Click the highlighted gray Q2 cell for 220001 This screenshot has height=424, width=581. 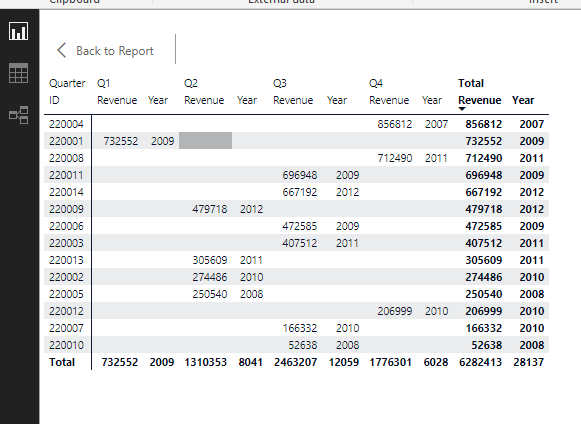(x=206, y=140)
